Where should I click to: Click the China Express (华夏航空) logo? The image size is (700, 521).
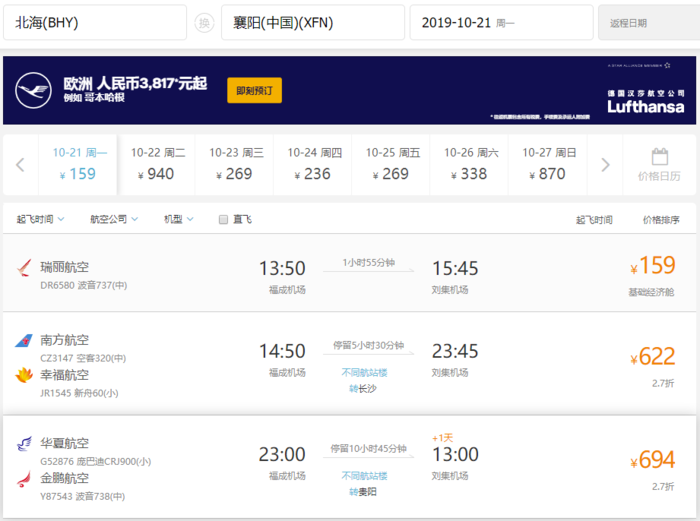point(24,444)
